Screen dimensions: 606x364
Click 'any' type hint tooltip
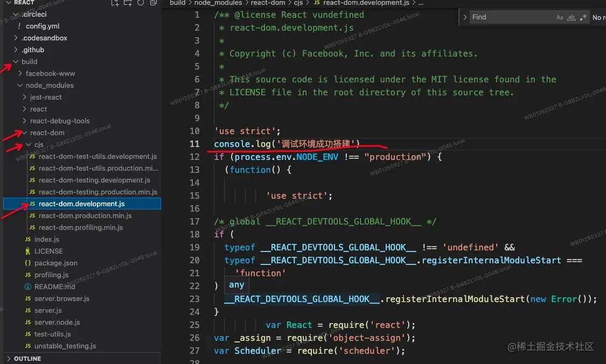click(x=236, y=285)
